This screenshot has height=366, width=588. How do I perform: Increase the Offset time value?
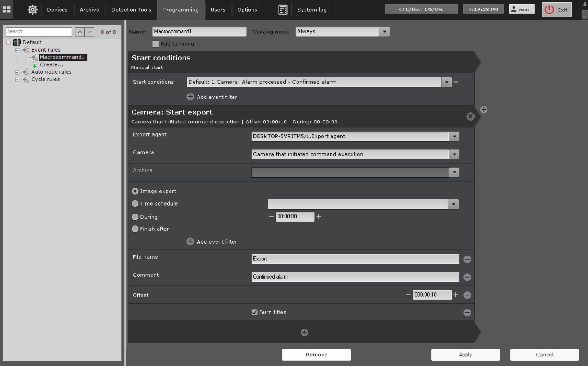pyautogui.click(x=456, y=295)
